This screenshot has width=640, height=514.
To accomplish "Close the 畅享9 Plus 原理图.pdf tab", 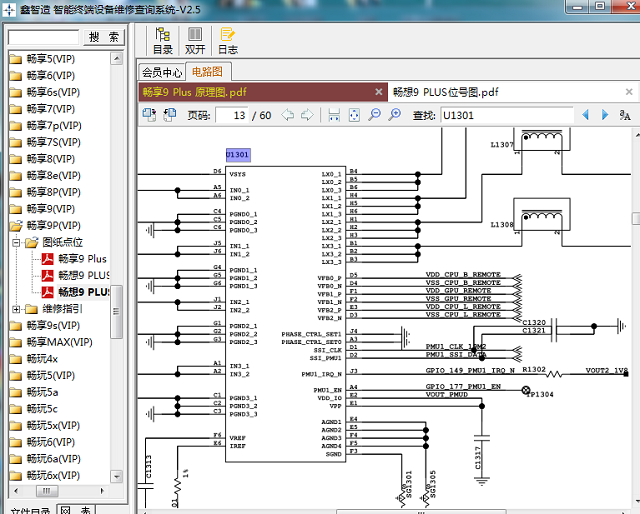I will tap(379, 92).
